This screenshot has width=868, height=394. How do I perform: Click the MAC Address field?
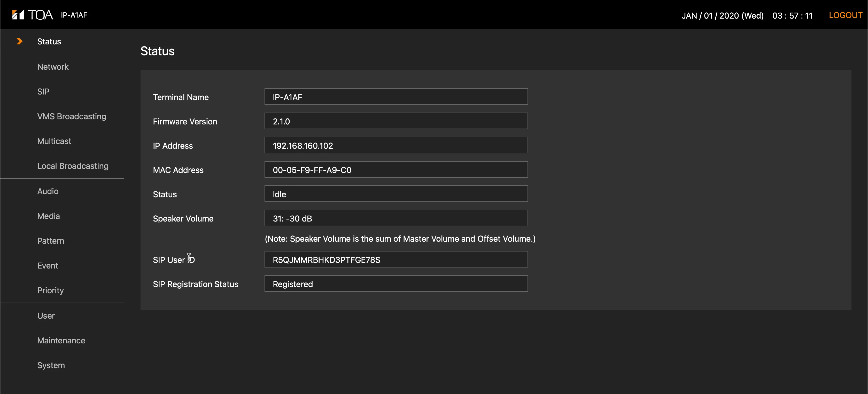[x=396, y=170]
